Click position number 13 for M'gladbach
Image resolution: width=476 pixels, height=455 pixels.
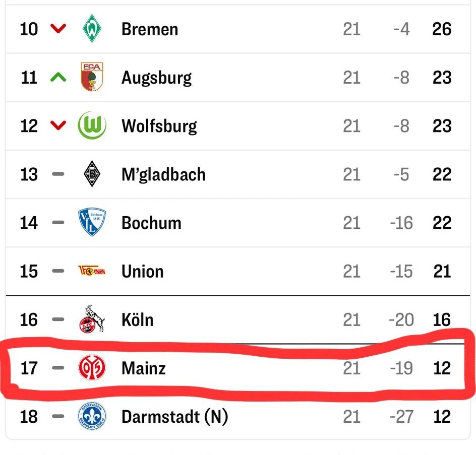pos(29,174)
